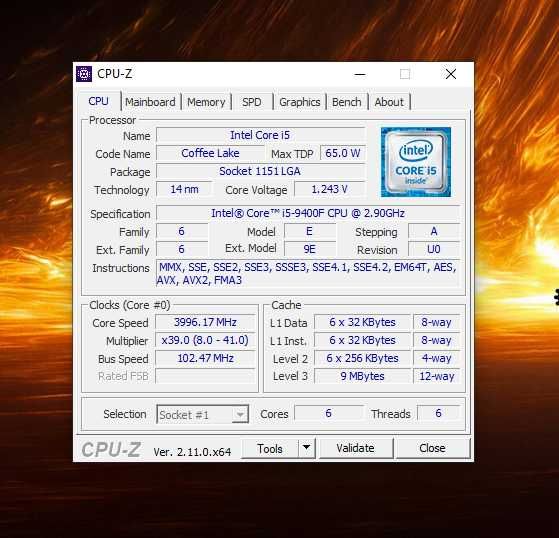
Task: Click the Core Speed value 3996.17 MHz
Action: click(x=205, y=322)
